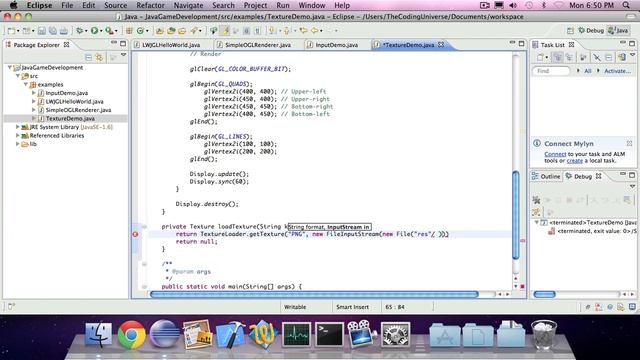Click the New Java Package icon
This screenshot has height=360, width=640.
(x=129, y=31)
